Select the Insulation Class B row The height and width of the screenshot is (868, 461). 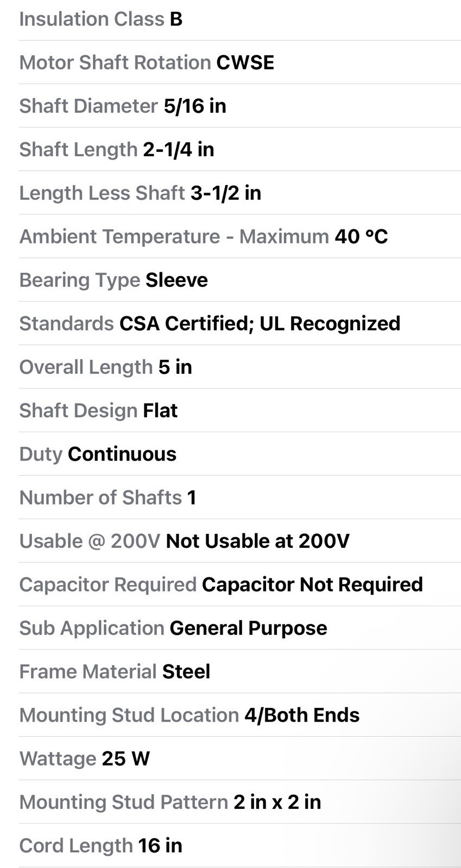point(239,20)
